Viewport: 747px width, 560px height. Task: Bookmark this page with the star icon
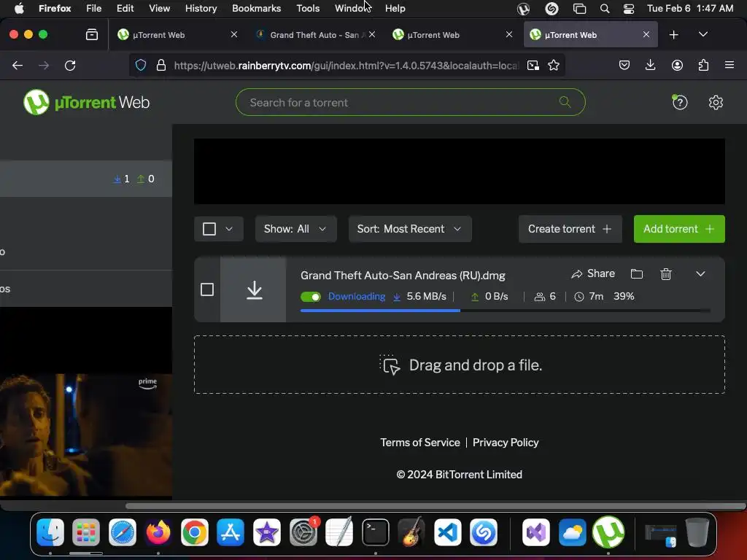pos(553,65)
